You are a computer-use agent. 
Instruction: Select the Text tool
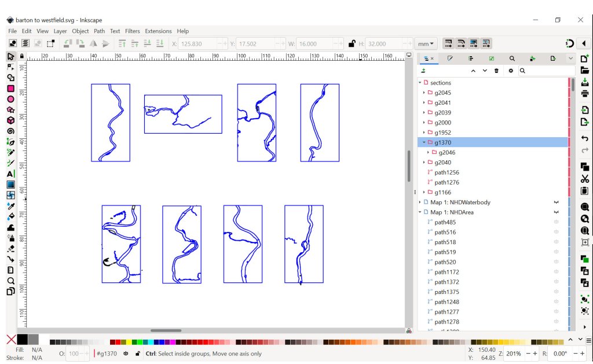click(10, 174)
